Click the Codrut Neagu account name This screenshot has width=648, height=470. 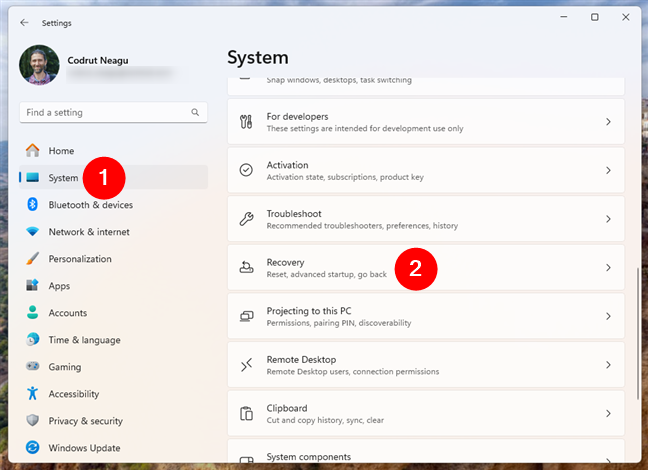(98, 60)
